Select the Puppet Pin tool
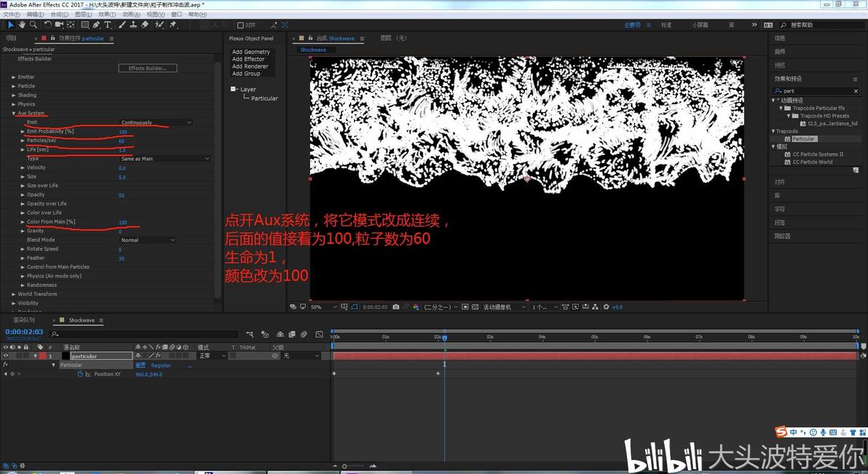 coord(173,25)
